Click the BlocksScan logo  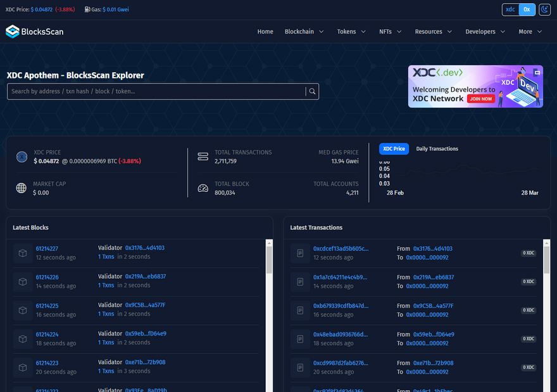pyautogui.click(x=35, y=31)
